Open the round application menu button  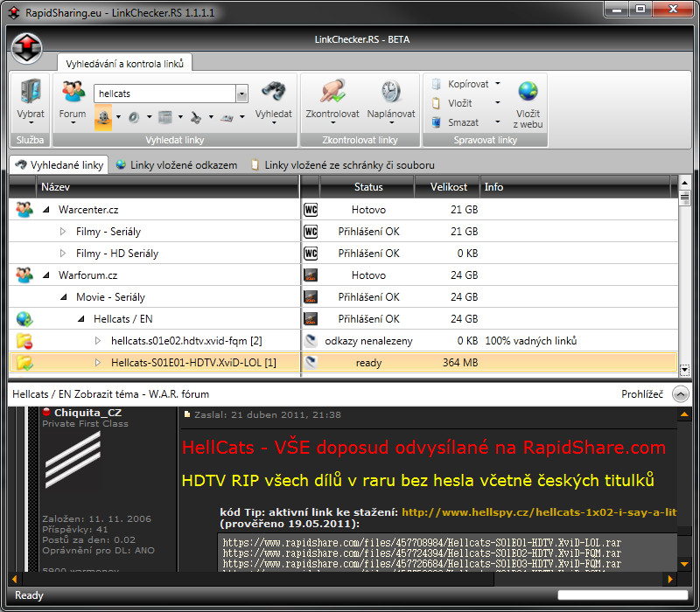(x=27, y=48)
